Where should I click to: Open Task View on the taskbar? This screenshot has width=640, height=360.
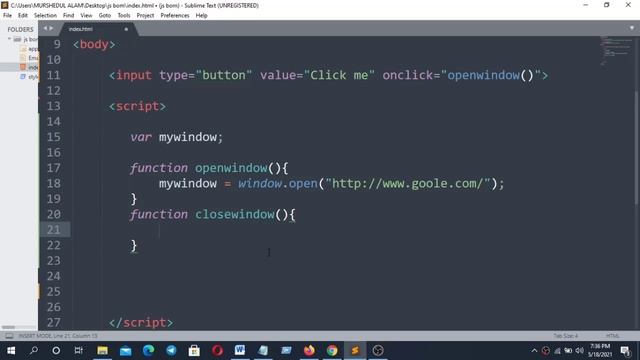[79, 351]
